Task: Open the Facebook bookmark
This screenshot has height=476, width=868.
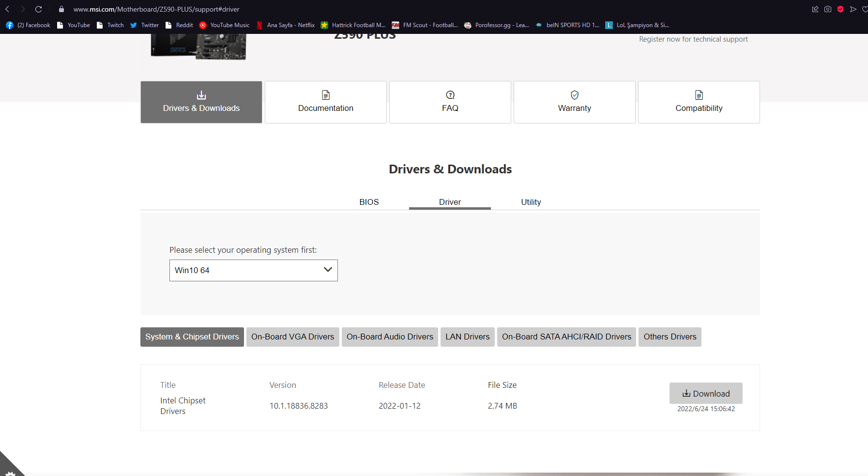Action: tap(28, 25)
